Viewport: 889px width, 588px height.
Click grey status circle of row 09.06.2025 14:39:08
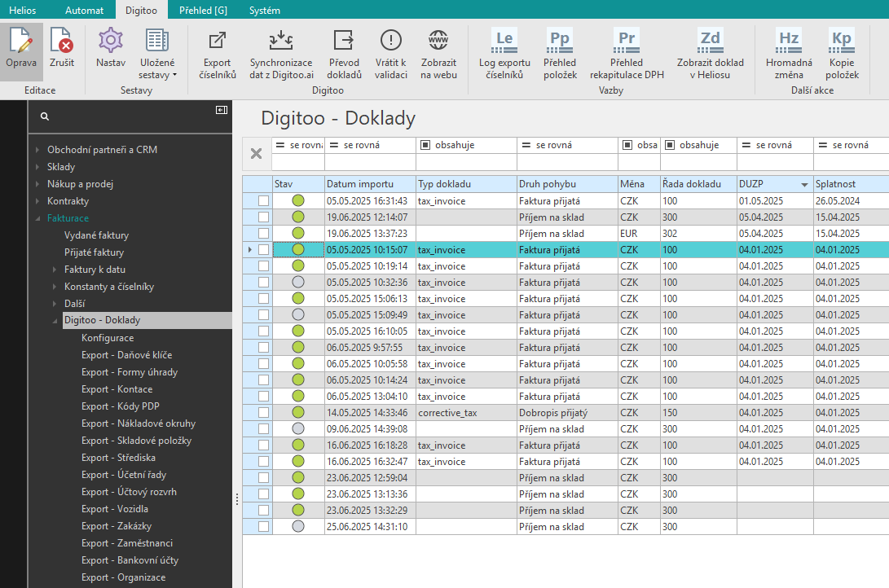[x=298, y=429]
